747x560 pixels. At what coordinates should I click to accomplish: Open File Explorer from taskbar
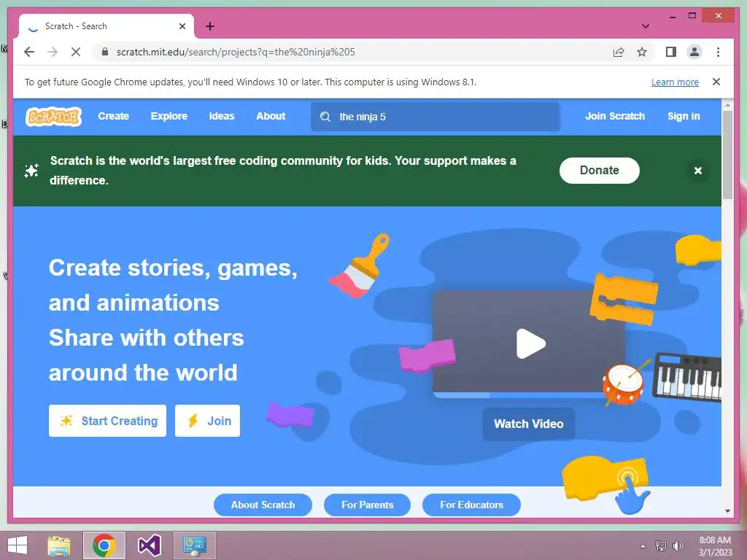[x=59, y=545]
